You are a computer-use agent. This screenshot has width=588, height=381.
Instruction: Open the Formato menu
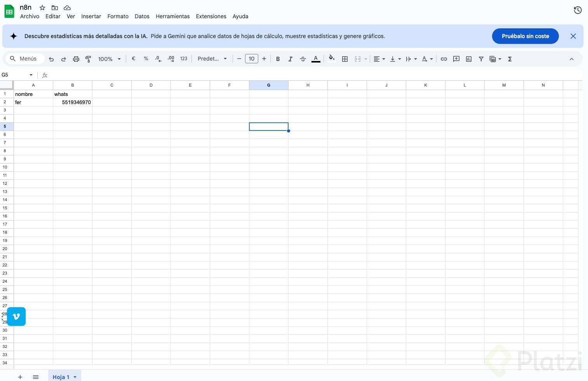tap(118, 16)
